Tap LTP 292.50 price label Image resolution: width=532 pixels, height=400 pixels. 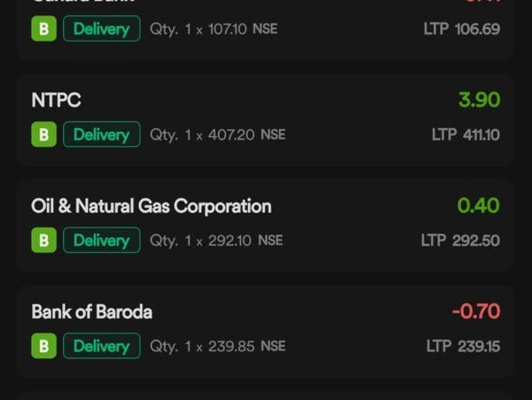pyautogui.click(x=460, y=240)
